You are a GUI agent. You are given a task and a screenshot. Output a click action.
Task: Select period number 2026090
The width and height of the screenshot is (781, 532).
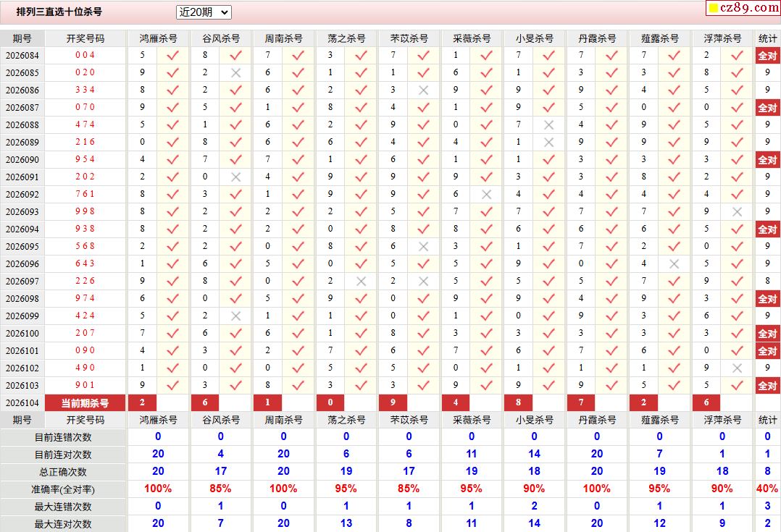pyautogui.click(x=22, y=160)
